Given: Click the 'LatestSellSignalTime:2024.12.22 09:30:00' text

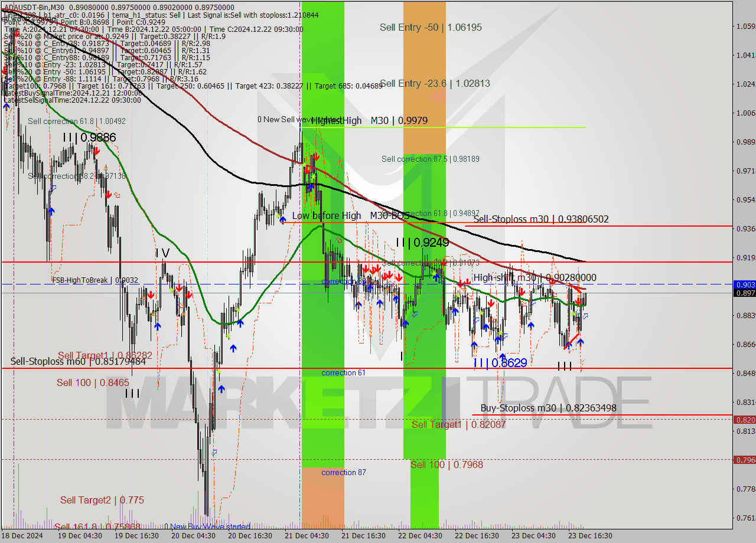Looking at the screenshot, I should coord(72,100).
